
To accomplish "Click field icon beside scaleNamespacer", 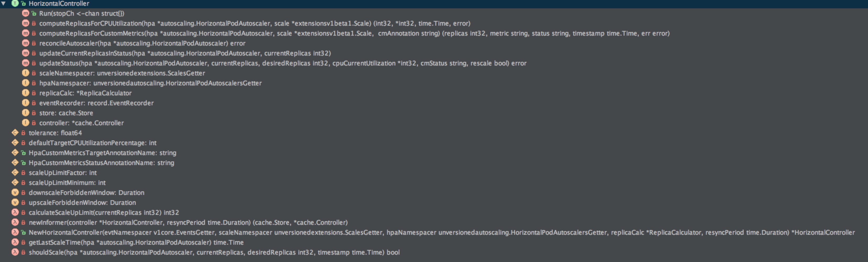I will click(x=26, y=73).
